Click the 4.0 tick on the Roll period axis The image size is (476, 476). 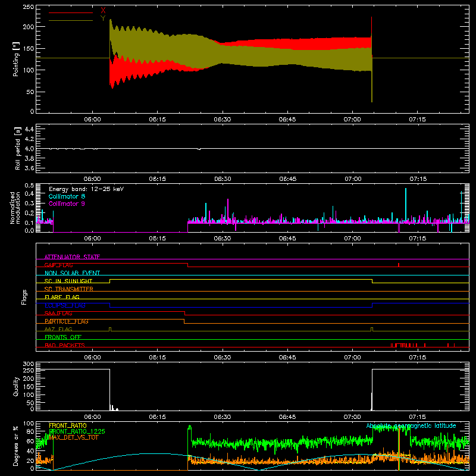[x=29, y=149]
